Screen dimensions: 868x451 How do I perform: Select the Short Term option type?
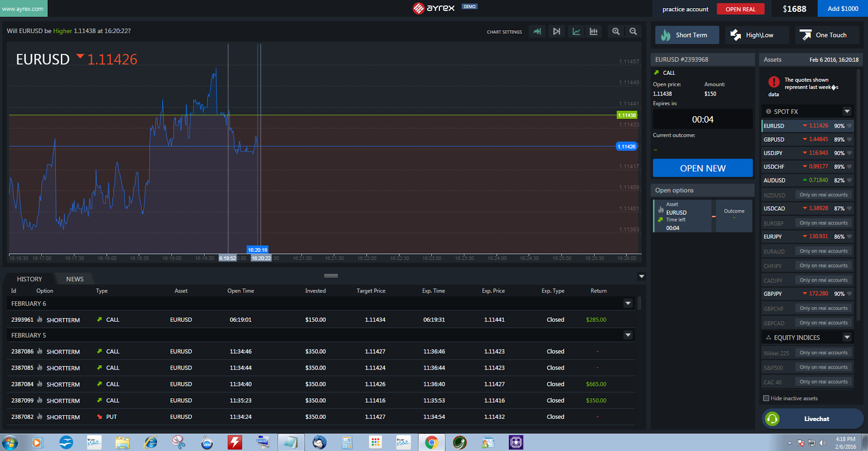(687, 35)
